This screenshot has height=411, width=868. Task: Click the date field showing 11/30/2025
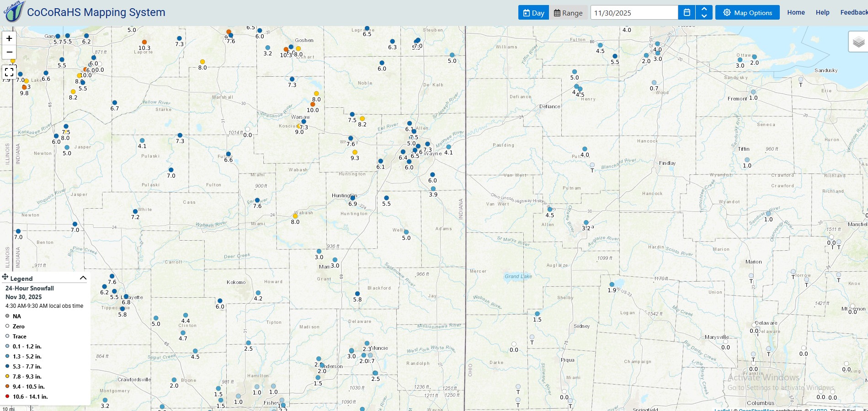pos(634,13)
